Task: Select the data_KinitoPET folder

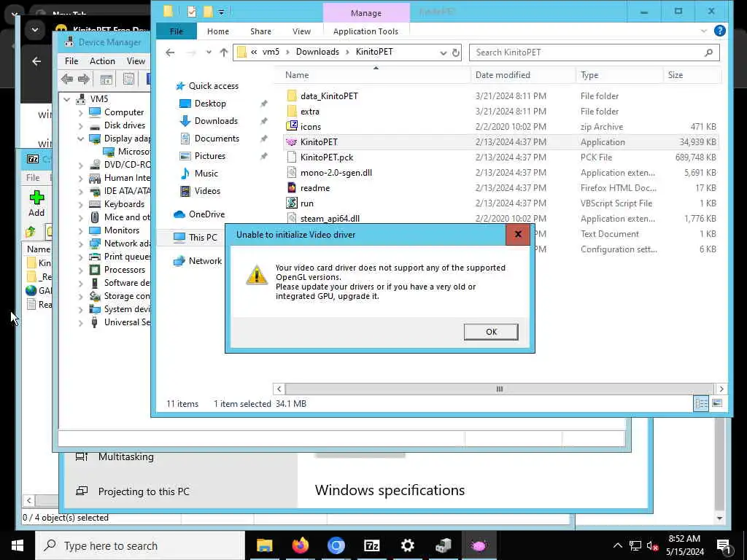Action: point(329,96)
